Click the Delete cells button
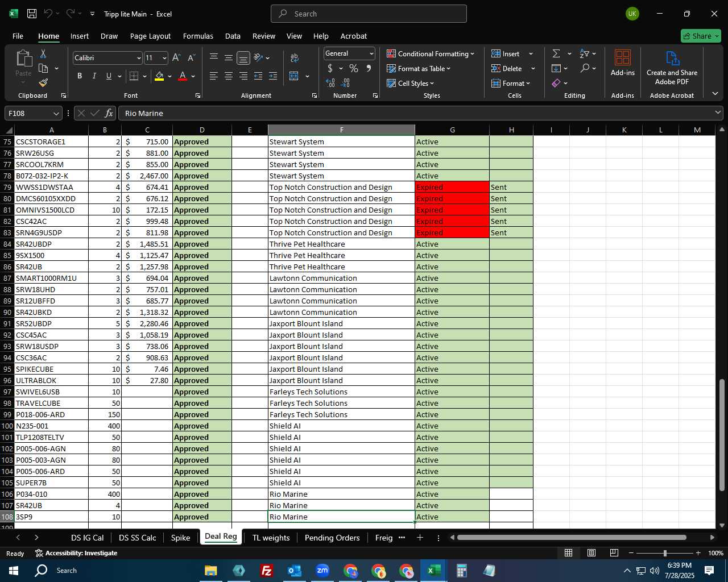 point(506,68)
